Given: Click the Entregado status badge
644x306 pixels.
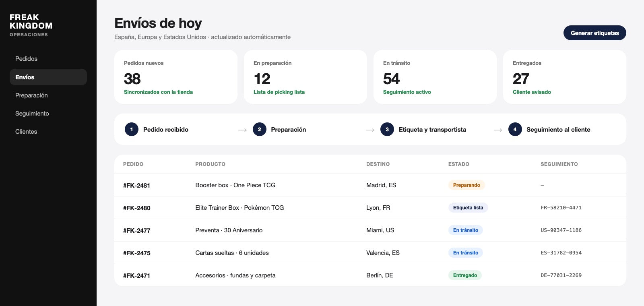Looking at the screenshot, I should [x=465, y=275].
